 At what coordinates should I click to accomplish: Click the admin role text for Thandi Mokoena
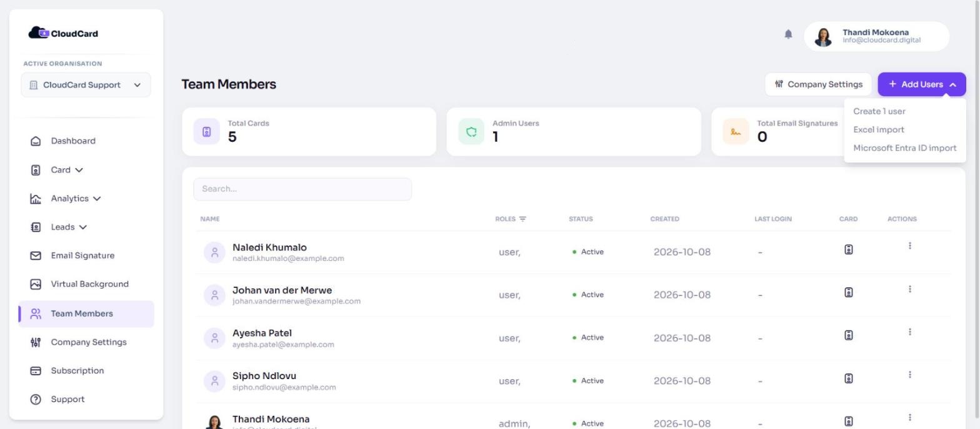pyautogui.click(x=514, y=424)
